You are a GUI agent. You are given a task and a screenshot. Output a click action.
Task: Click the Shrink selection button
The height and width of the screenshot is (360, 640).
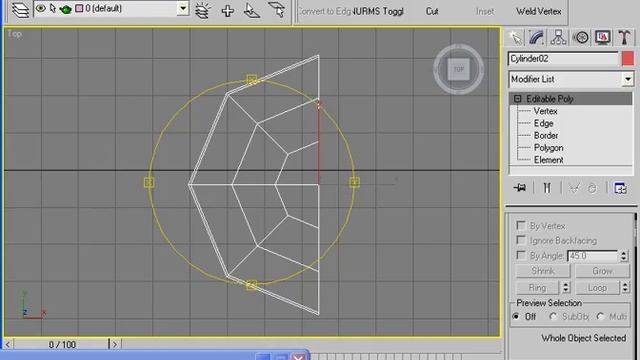click(543, 271)
